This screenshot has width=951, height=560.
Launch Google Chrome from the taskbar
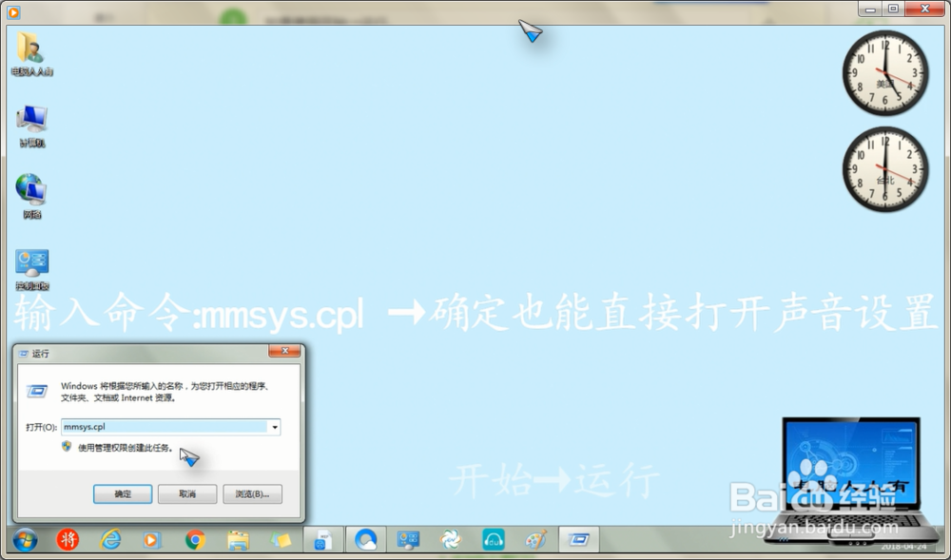195,539
